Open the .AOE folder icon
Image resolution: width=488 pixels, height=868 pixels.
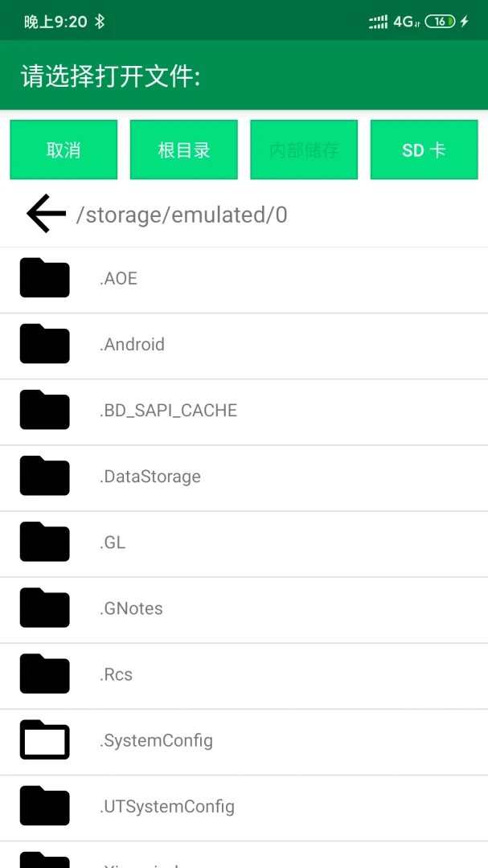pos(45,277)
